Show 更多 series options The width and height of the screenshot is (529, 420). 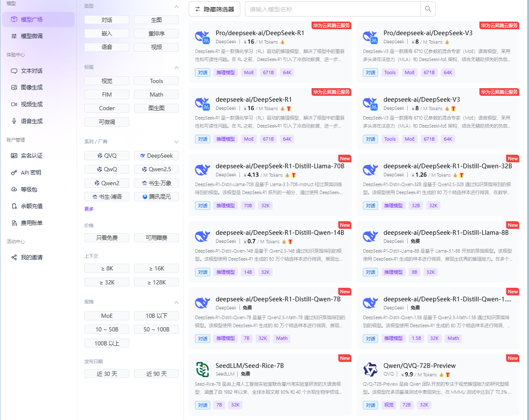(x=89, y=209)
